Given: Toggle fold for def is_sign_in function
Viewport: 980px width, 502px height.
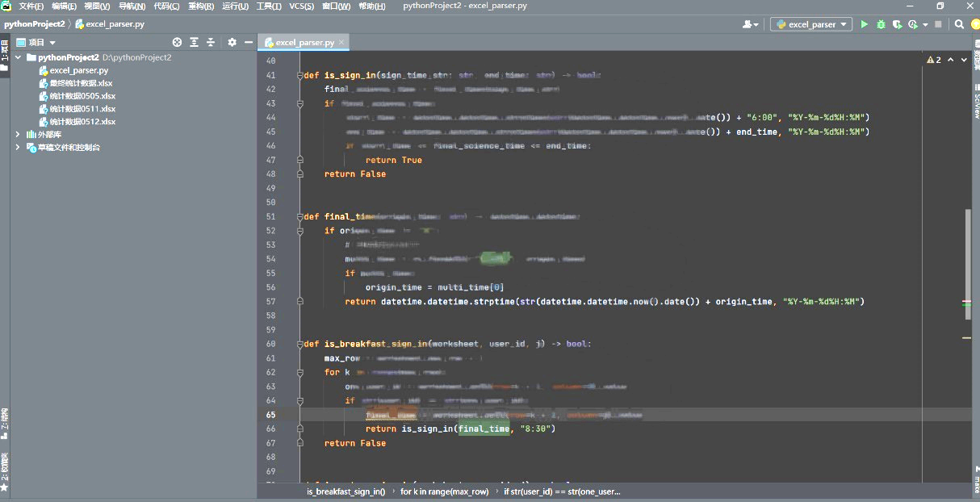Looking at the screenshot, I should click(x=299, y=75).
